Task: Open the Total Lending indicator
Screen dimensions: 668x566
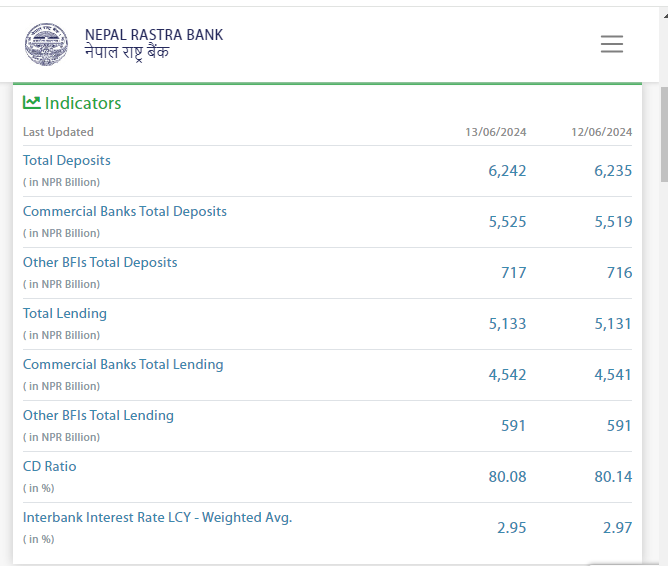Action: click(65, 313)
